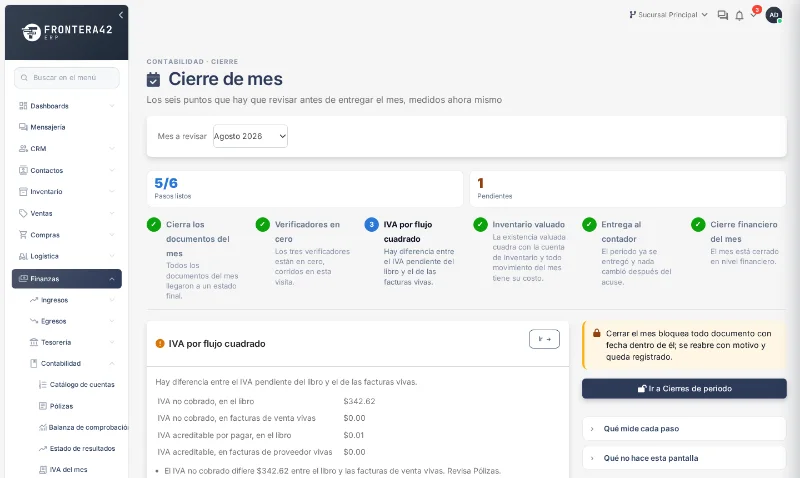This screenshot has width=800, height=478.
Task: Click the green check of Verificadores en cero
Action: click(x=263, y=224)
